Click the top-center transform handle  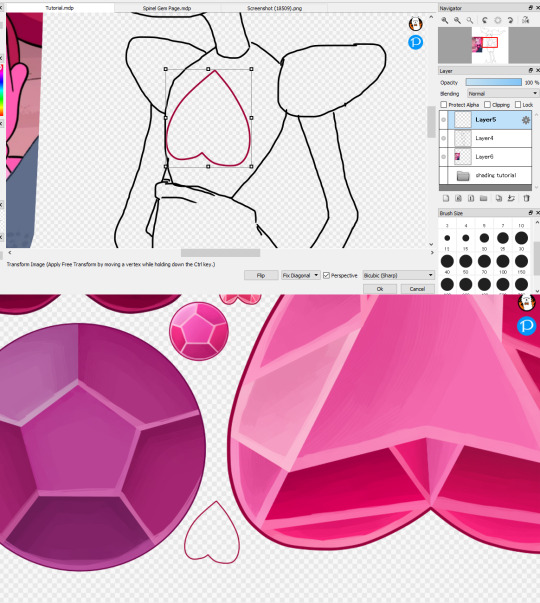click(208, 69)
